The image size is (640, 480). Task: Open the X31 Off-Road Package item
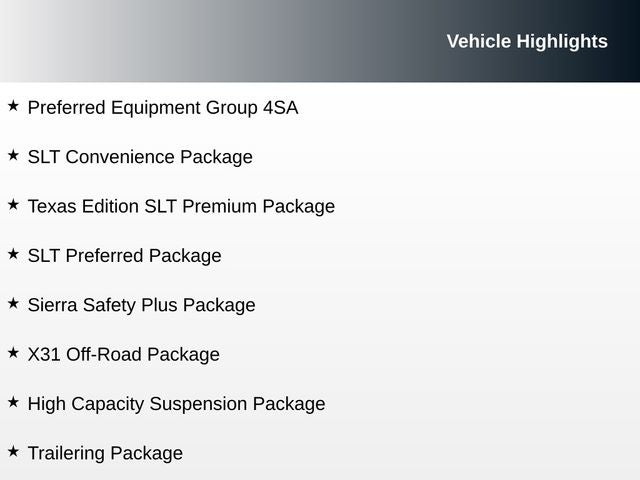point(123,355)
